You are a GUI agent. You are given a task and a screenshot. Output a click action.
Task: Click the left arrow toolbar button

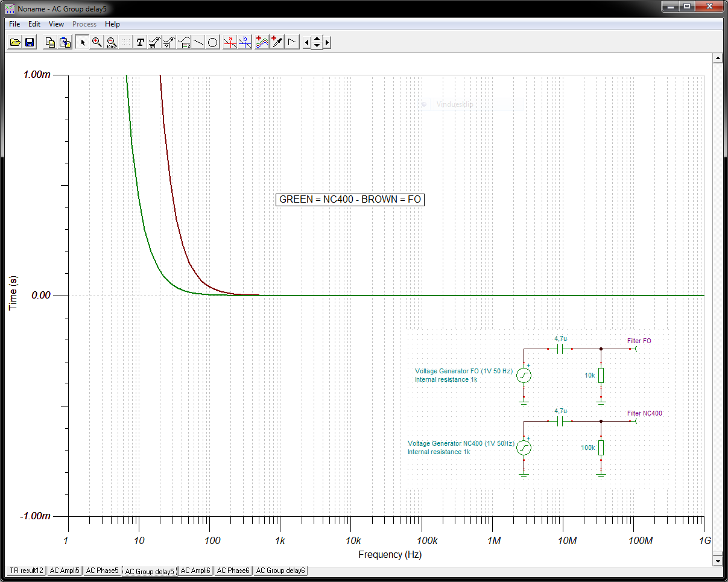tap(307, 42)
